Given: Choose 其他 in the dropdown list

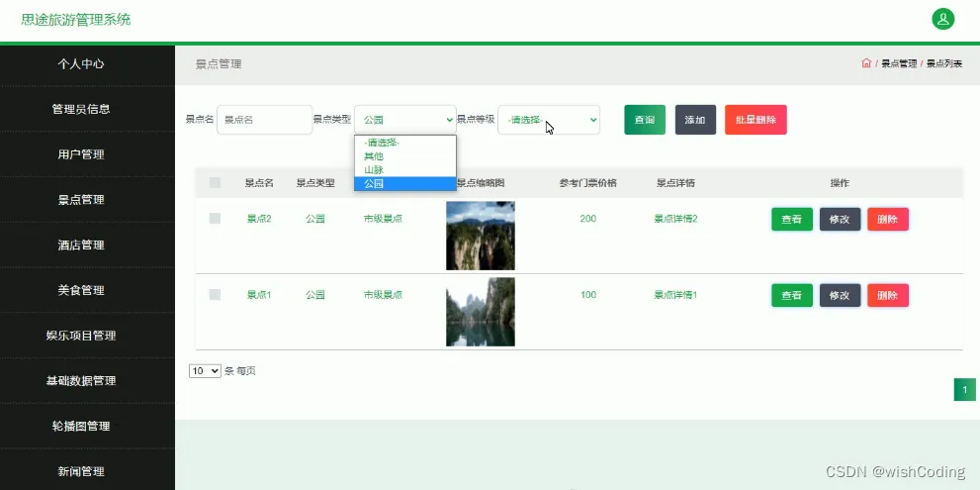Looking at the screenshot, I should (x=405, y=156).
